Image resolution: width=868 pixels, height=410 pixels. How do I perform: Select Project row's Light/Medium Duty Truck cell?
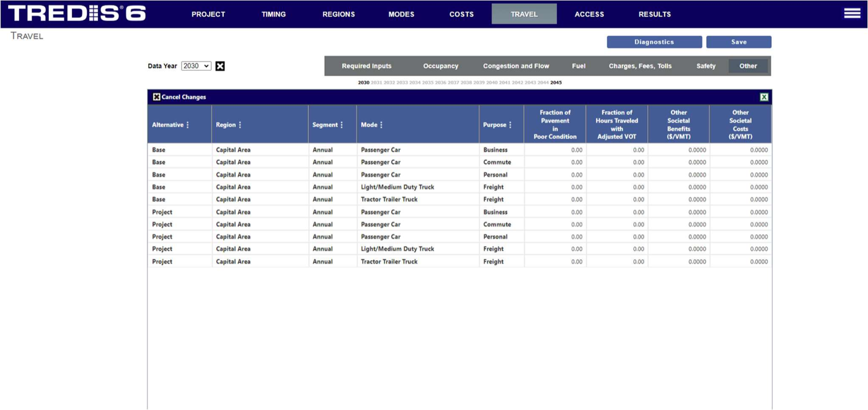point(417,249)
